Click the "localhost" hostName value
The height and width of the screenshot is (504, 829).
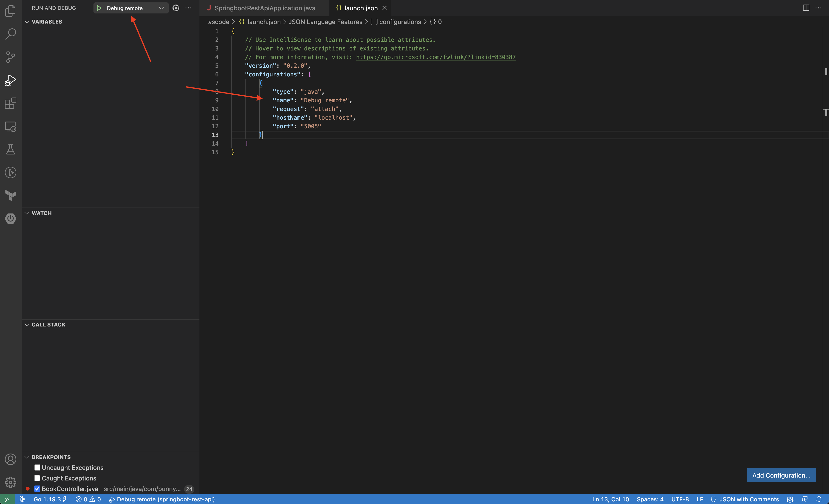click(334, 117)
